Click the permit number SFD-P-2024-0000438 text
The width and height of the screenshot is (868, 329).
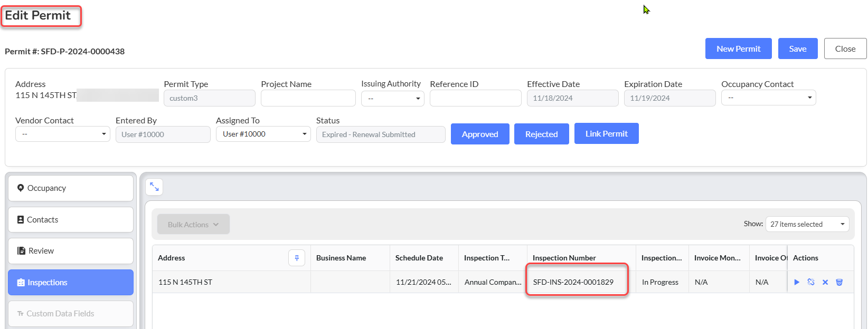(83, 51)
